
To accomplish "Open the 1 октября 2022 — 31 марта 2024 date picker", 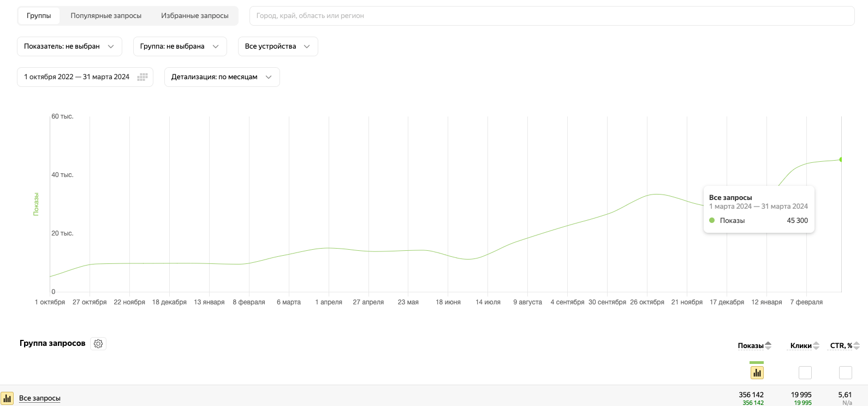I will 77,77.
